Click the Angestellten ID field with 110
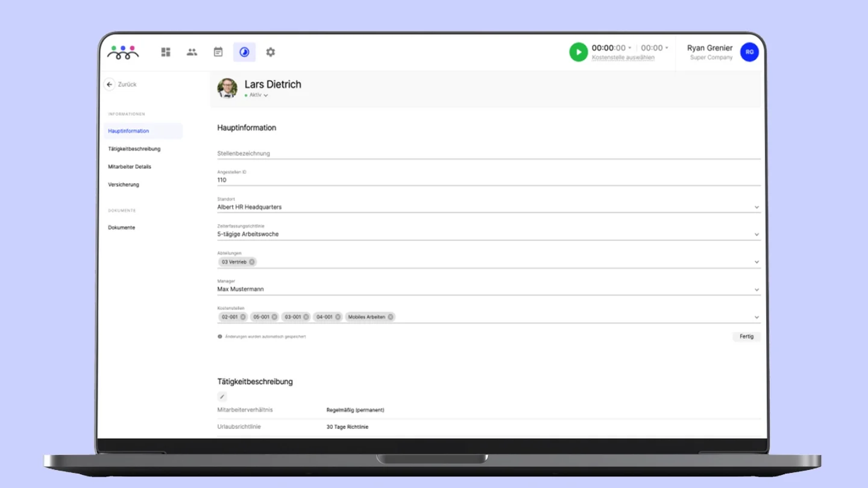868x488 pixels. click(x=488, y=177)
